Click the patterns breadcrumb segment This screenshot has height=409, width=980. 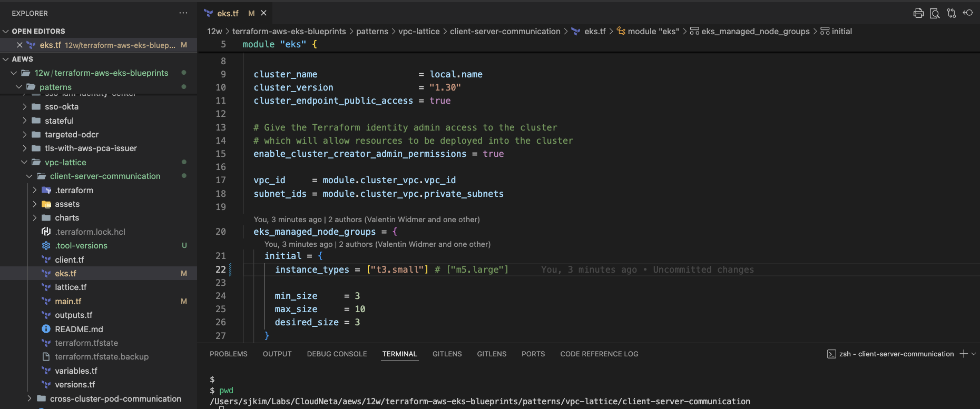[x=372, y=32]
